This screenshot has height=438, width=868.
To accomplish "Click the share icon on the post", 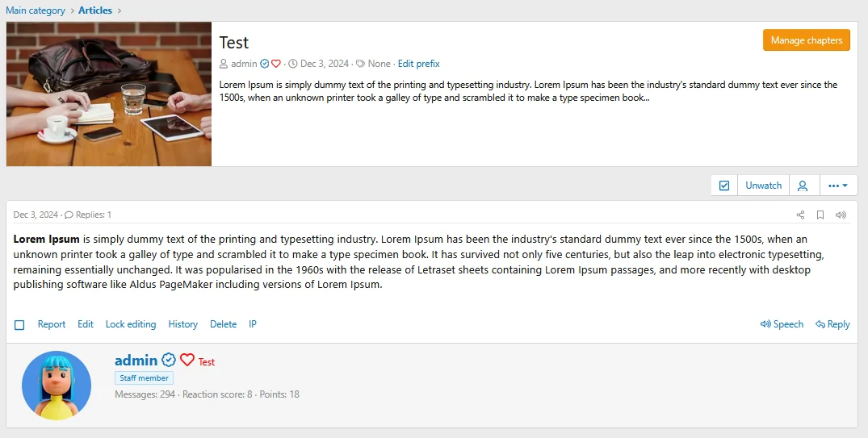I will (800, 215).
